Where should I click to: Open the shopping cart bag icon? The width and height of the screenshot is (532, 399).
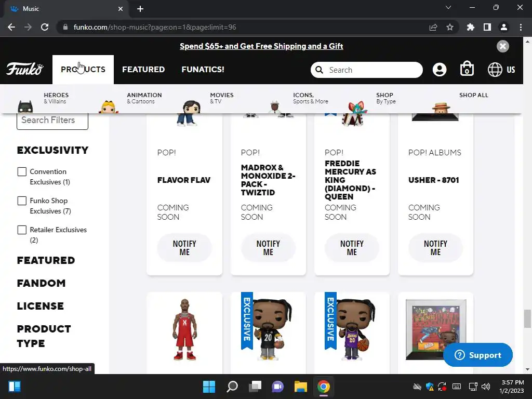467,69
